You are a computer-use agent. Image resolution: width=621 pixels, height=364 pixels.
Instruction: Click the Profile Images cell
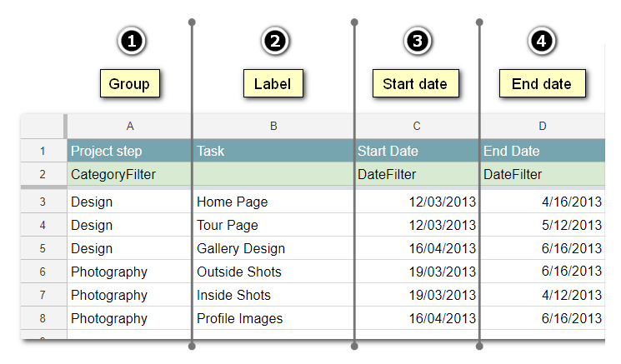click(x=240, y=318)
